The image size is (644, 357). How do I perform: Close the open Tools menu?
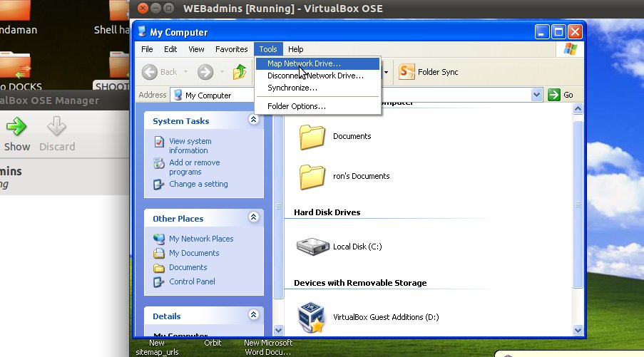[x=267, y=49]
